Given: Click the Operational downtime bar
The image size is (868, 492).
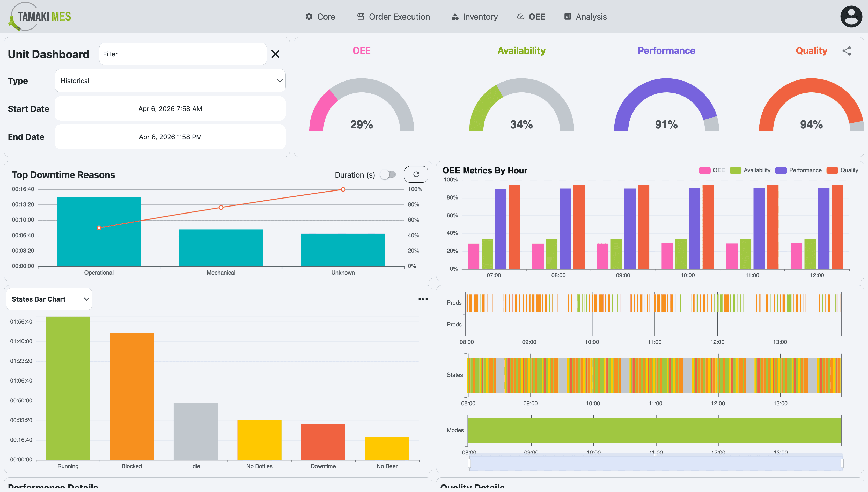Looking at the screenshot, I should coord(99,232).
